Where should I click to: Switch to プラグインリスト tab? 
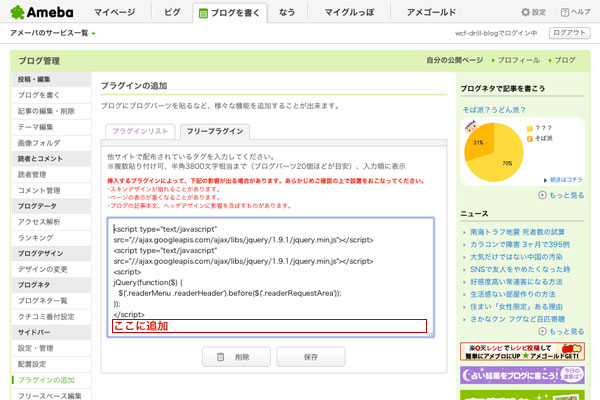(x=140, y=131)
